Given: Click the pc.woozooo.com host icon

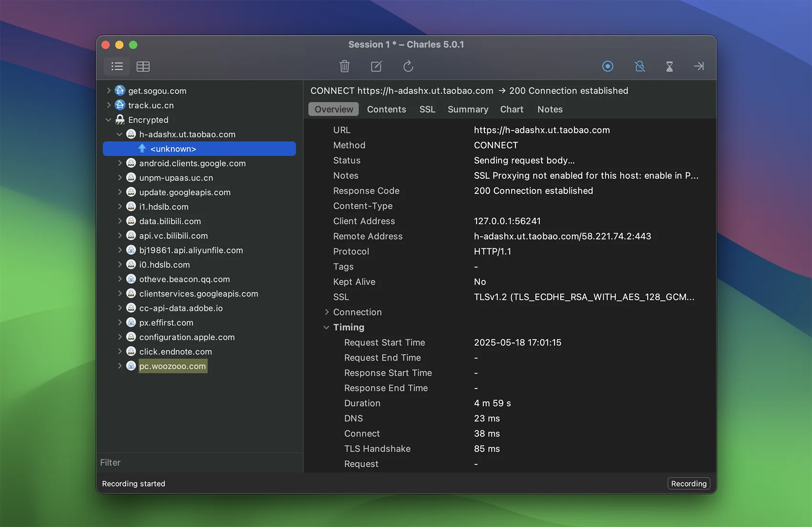Looking at the screenshot, I should pyautogui.click(x=131, y=366).
